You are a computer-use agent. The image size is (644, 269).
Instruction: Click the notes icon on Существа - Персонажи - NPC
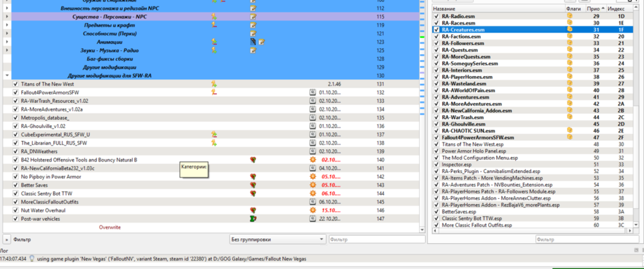click(253, 17)
